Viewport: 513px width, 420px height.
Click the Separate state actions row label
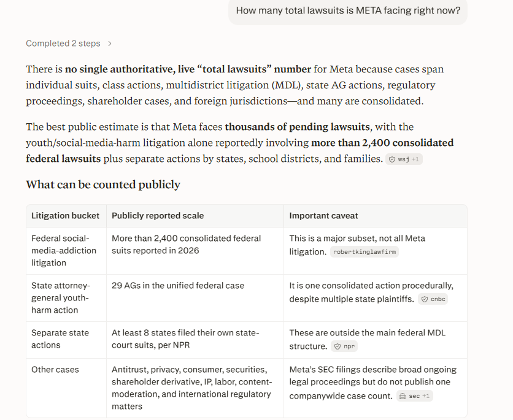[x=60, y=339]
